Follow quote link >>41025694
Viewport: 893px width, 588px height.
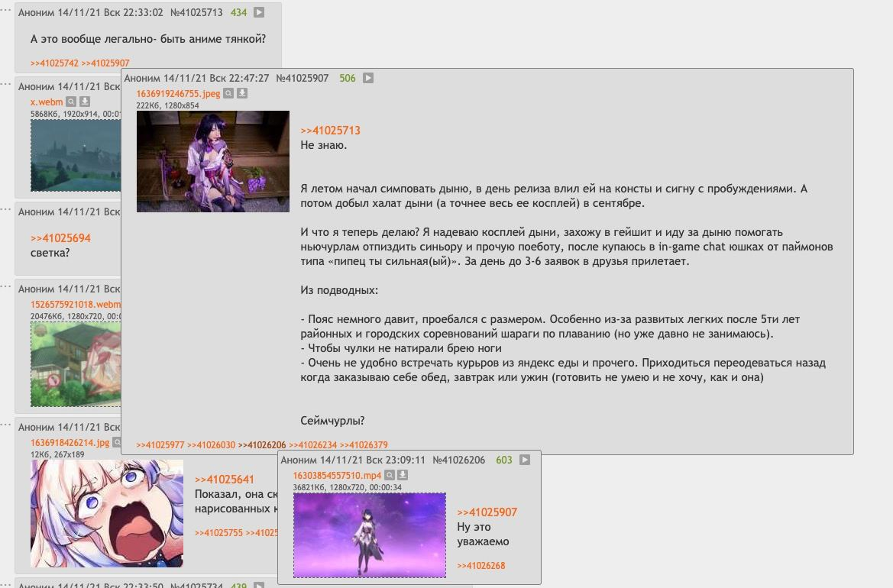60,238
